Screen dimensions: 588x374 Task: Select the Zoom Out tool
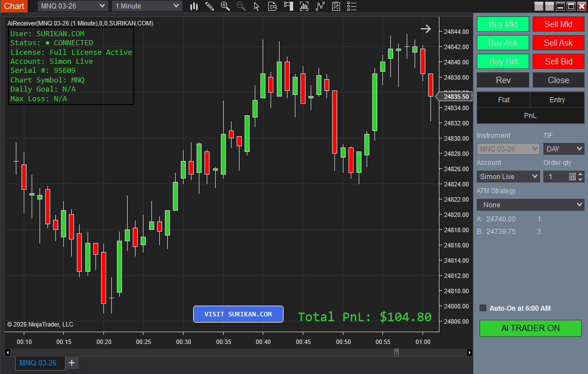(240, 6)
